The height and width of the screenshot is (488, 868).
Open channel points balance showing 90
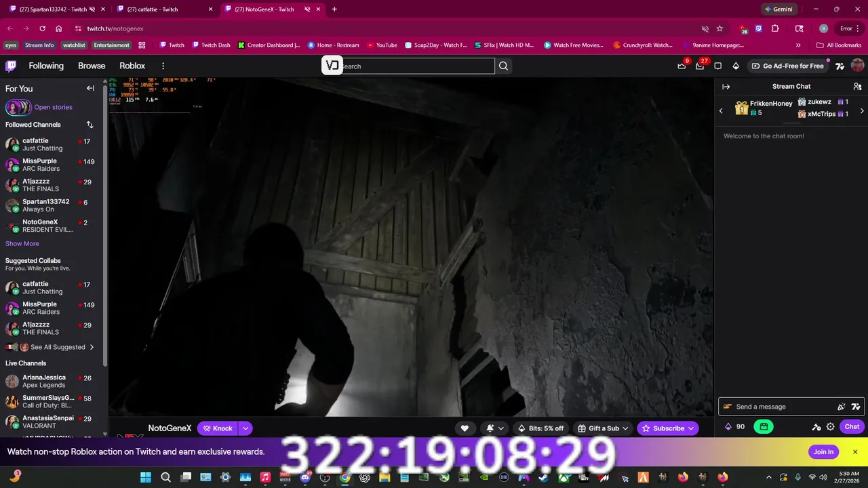click(x=734, y=426)
